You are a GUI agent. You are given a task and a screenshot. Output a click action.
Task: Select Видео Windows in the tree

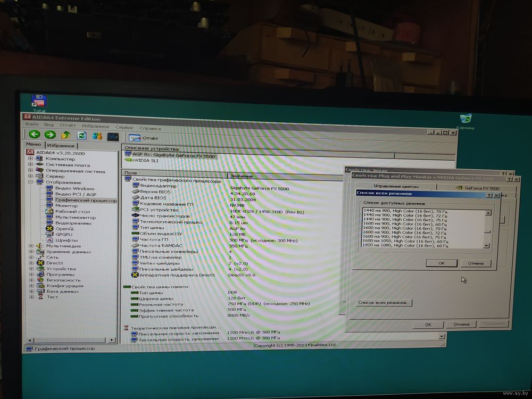pyautogui.click(x=74, y=188)
